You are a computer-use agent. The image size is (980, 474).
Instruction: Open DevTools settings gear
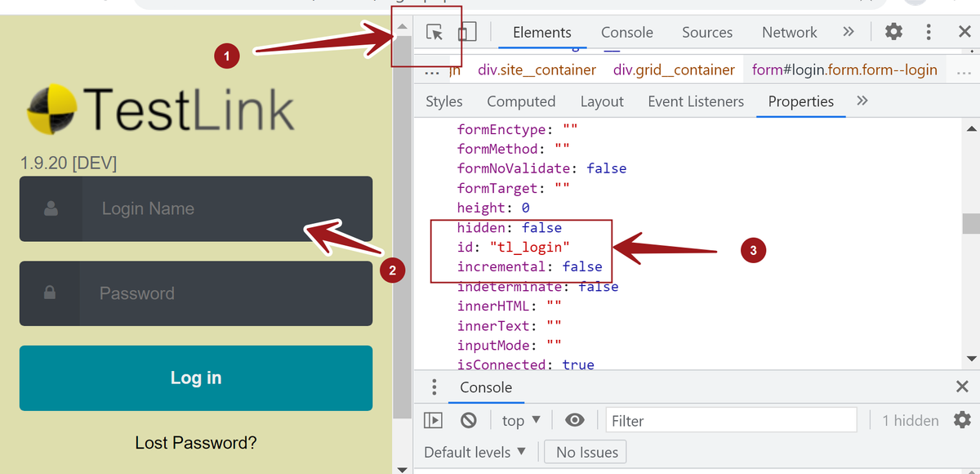coord(894,32)
